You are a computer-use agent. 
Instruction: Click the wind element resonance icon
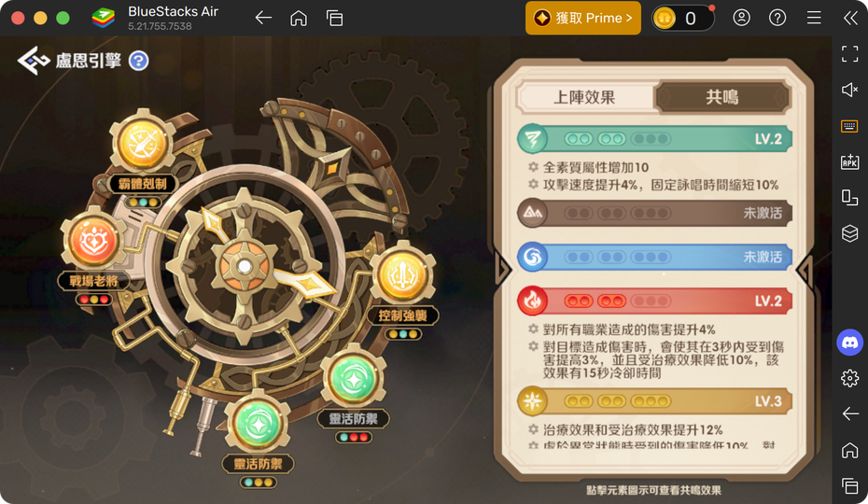click(x=533, y=138)
